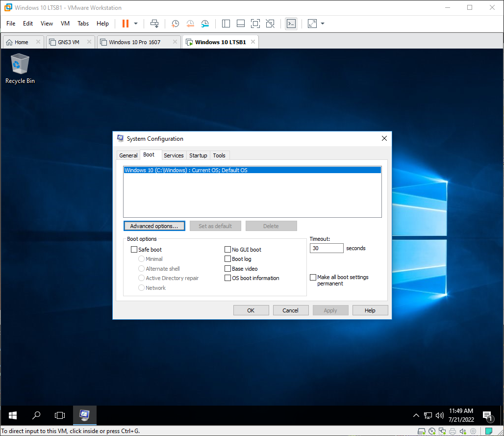Open the Windows Start menu in the VM
The image size is (504, 436).
point(13,415)
